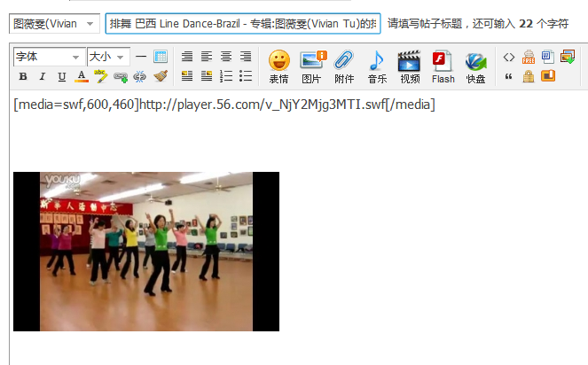Insert a bulleted list

click(x=246, y=76)
